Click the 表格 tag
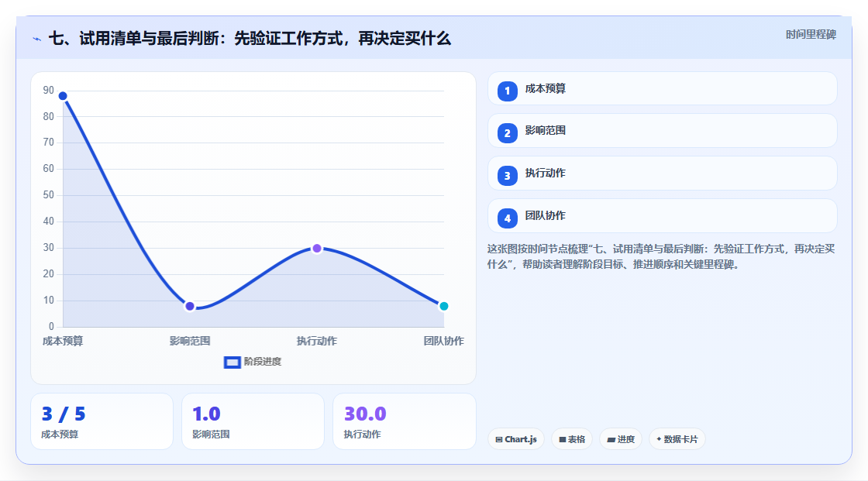This screenshot has width=868, height=481. [572, 439]
